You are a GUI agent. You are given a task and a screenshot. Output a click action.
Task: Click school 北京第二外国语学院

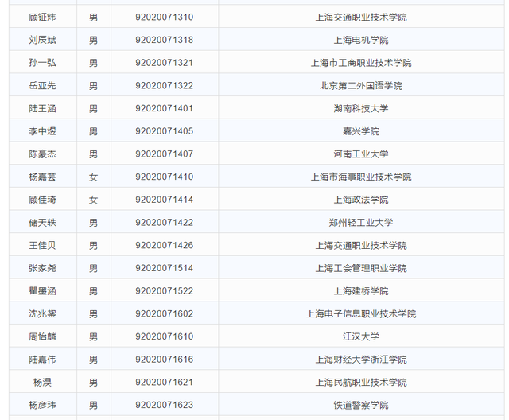pos(361,85)
